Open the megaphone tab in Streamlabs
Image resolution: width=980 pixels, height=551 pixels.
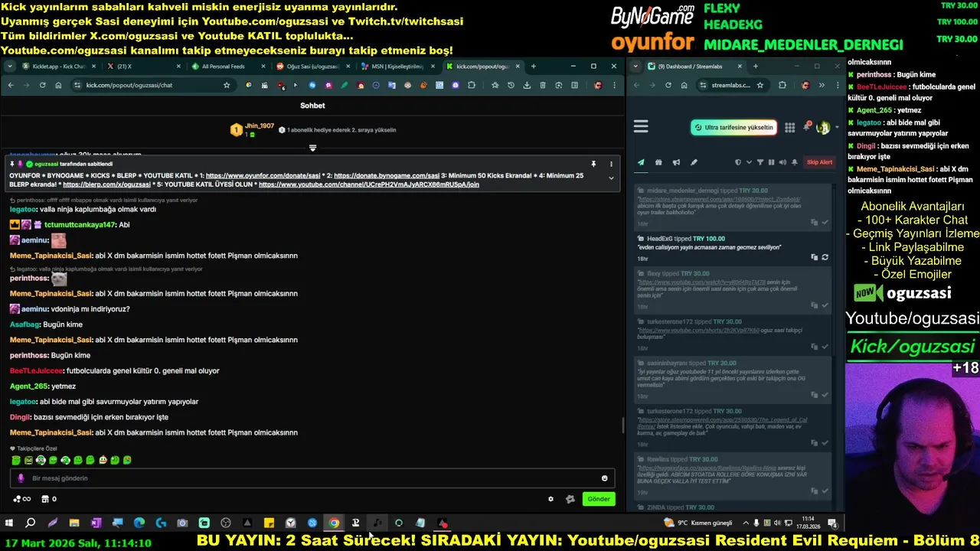click(x=676, y=162)
